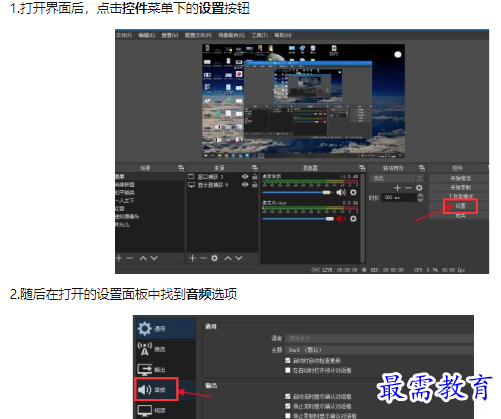Toggle 启动时自动检查更新 checkbox
501x419 pixels.
(x=288, y=360)
